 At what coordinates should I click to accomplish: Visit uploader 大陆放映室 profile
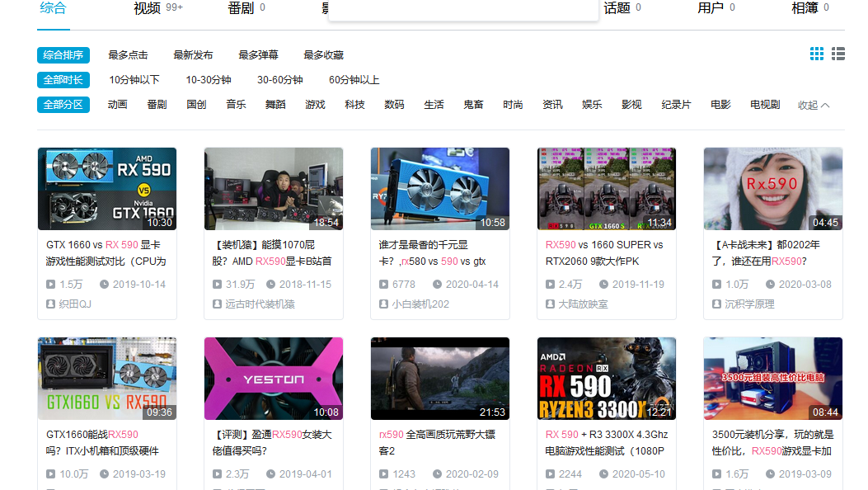(583, 304)
